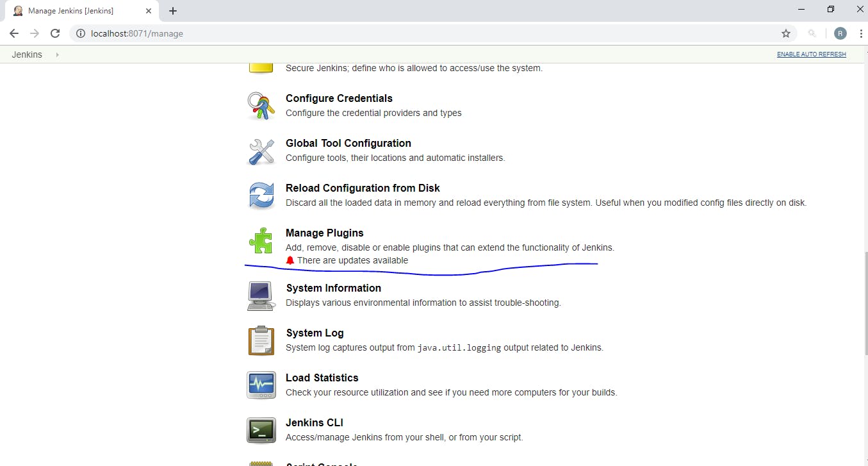Expand the breadcrumb chevron next to Jenkins

click(57, 54)
